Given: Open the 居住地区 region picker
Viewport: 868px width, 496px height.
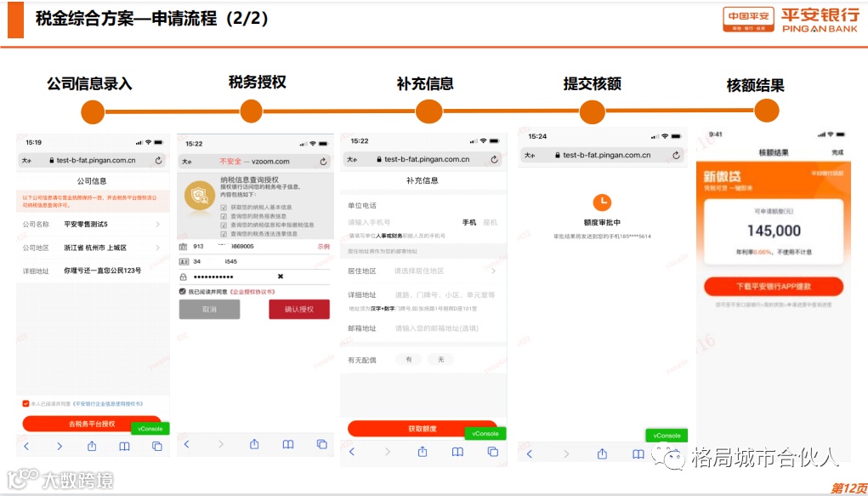Looking at the screenshot, I should point(423,271).
